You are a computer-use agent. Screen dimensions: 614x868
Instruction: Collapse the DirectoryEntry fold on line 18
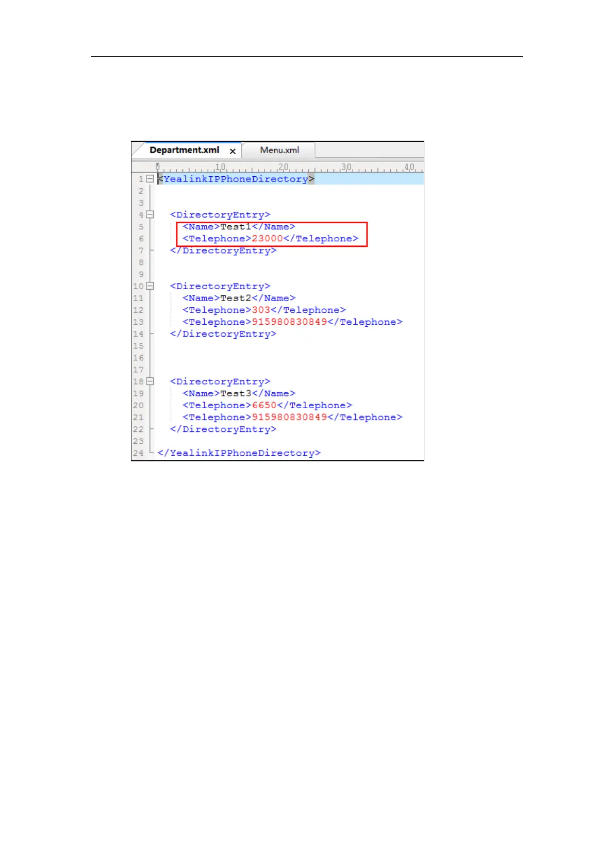[150, 381]
